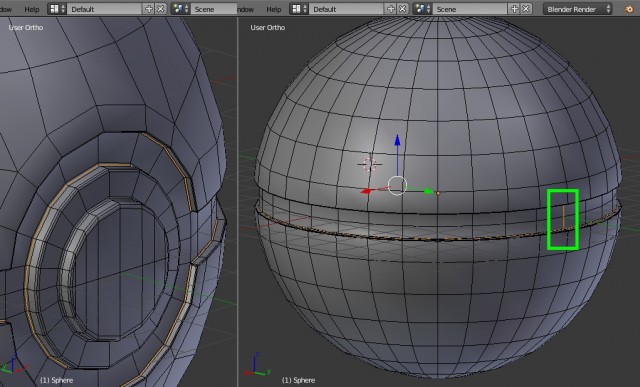Grab the red X-axis manipulator handle

(x=367, y=191)
